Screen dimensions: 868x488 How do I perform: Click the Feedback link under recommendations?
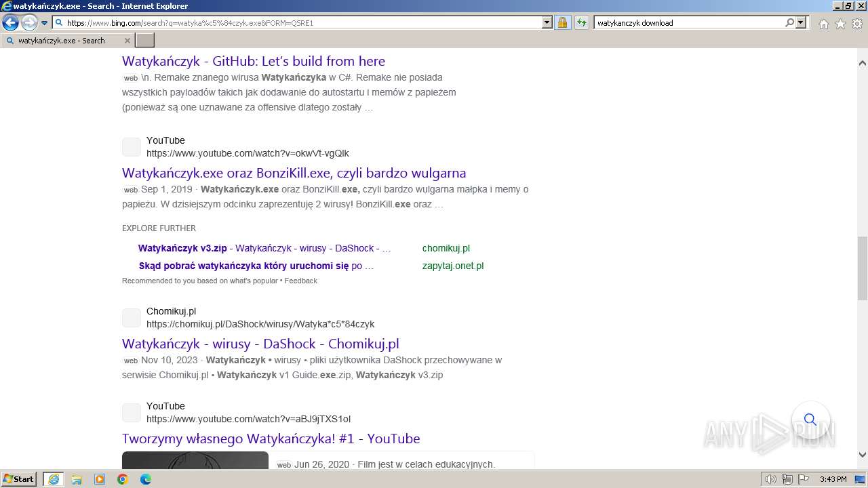[x=300, y=281]
